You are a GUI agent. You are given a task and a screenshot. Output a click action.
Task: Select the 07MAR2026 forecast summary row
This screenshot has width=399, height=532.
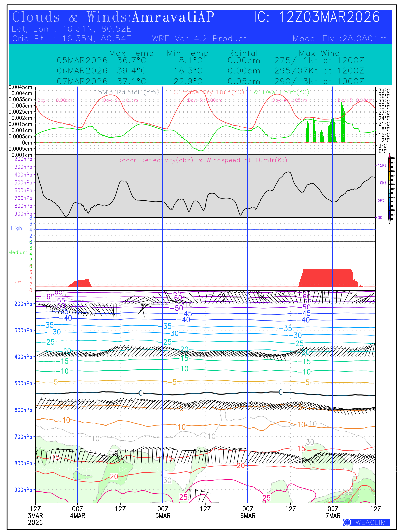[210, 81]
